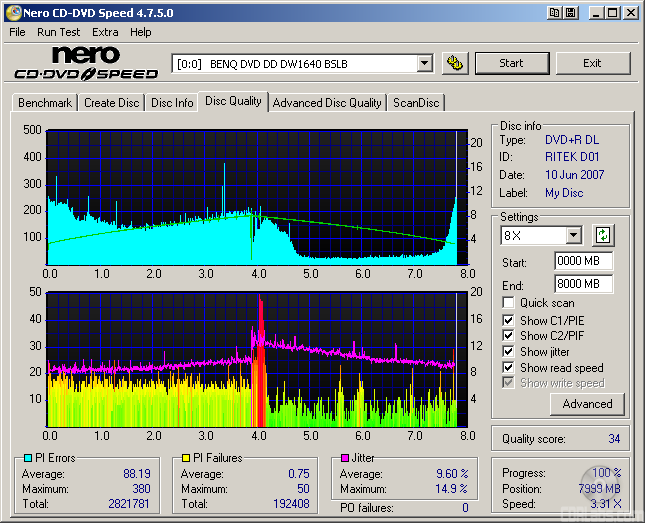Switch to the Advanced Disc Quality tab
This screenshot has width=645, height=523.
327,102
